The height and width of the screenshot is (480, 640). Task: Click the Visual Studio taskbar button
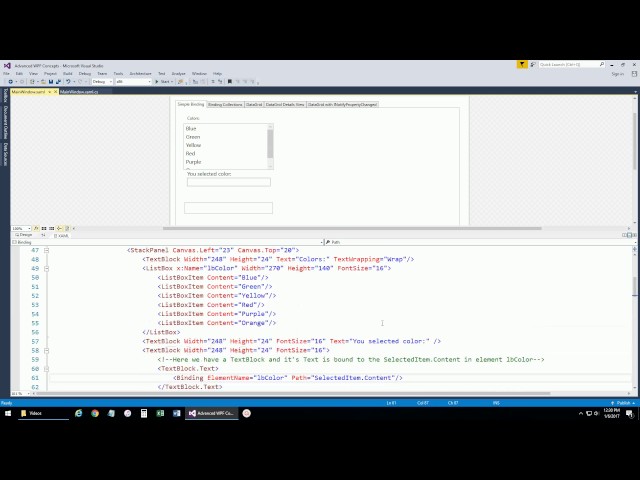(x=211, y=413)
